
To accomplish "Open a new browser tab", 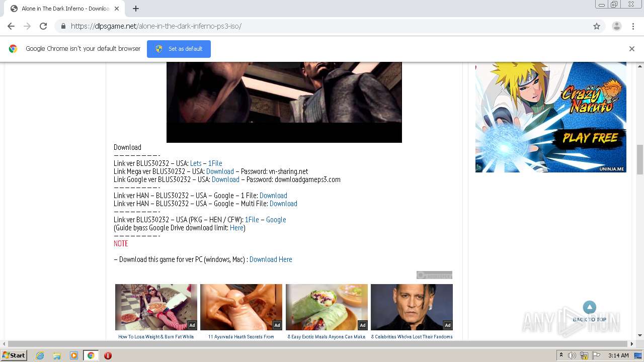I will 136,9.
